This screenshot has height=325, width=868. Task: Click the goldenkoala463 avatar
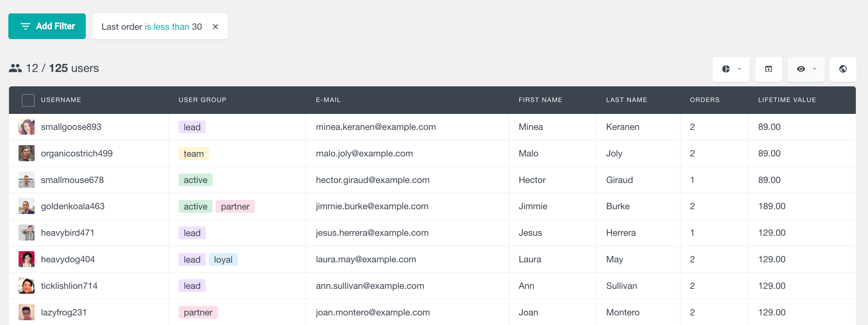(x=27, y=206)
